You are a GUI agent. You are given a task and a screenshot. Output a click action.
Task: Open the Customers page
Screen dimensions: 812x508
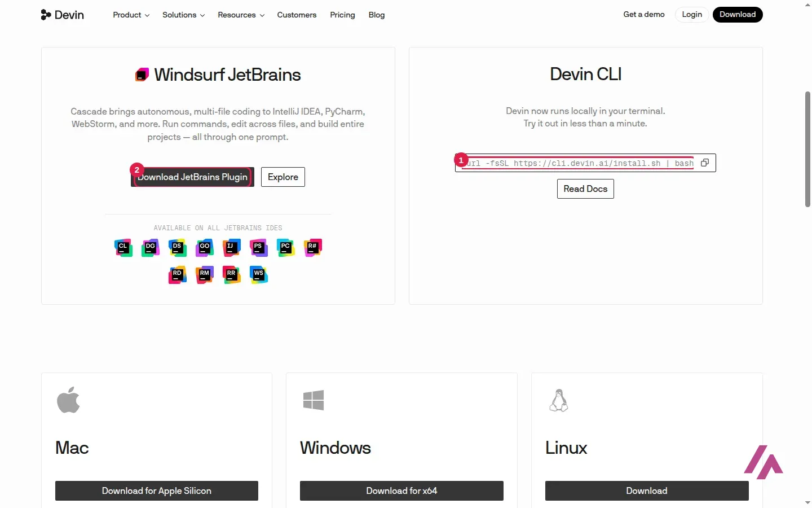(297, 15)
